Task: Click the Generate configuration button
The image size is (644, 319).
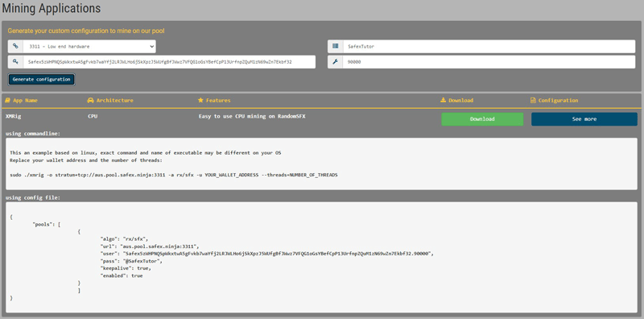Action: pos(42,79)
